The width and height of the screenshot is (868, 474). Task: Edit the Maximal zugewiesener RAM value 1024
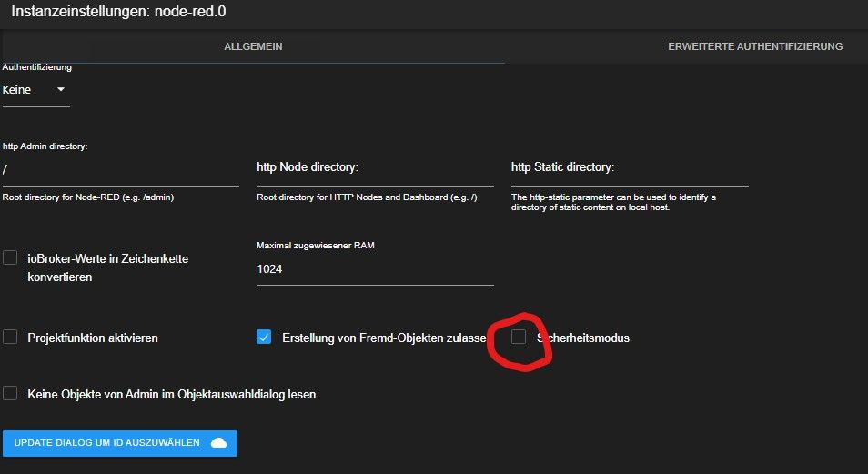tap(375, 269)
